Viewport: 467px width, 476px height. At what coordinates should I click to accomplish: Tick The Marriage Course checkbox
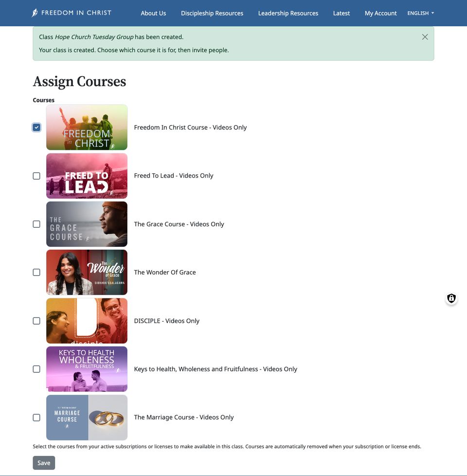pos(36,418)
